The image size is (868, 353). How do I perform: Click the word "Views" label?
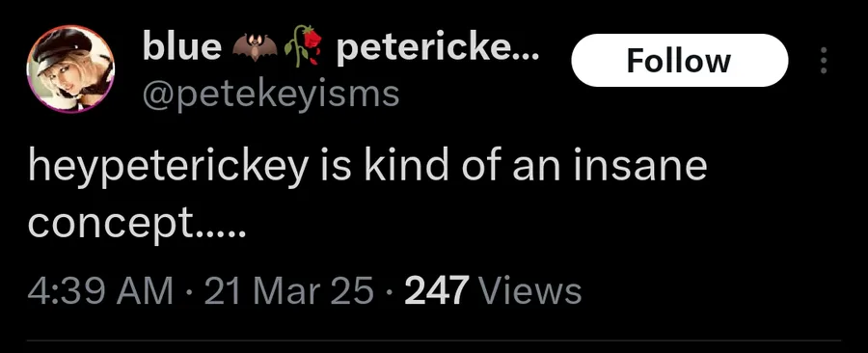pos(529,291)
